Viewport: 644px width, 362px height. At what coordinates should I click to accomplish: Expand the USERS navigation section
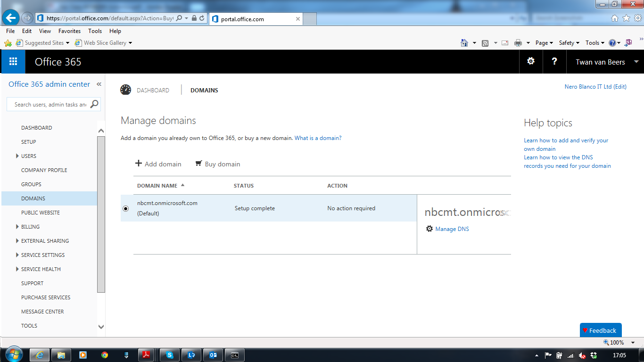(x=17, y=156)
